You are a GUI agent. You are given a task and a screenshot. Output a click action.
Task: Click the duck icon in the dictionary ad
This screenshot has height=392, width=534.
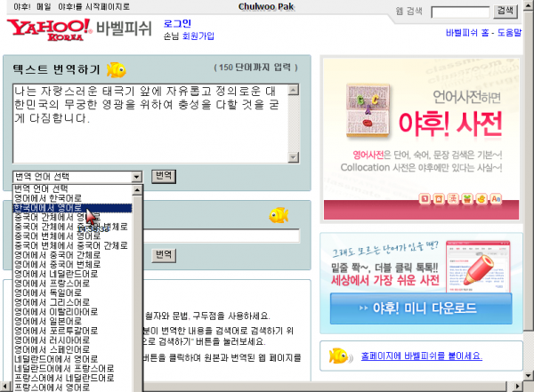(481, 198)
